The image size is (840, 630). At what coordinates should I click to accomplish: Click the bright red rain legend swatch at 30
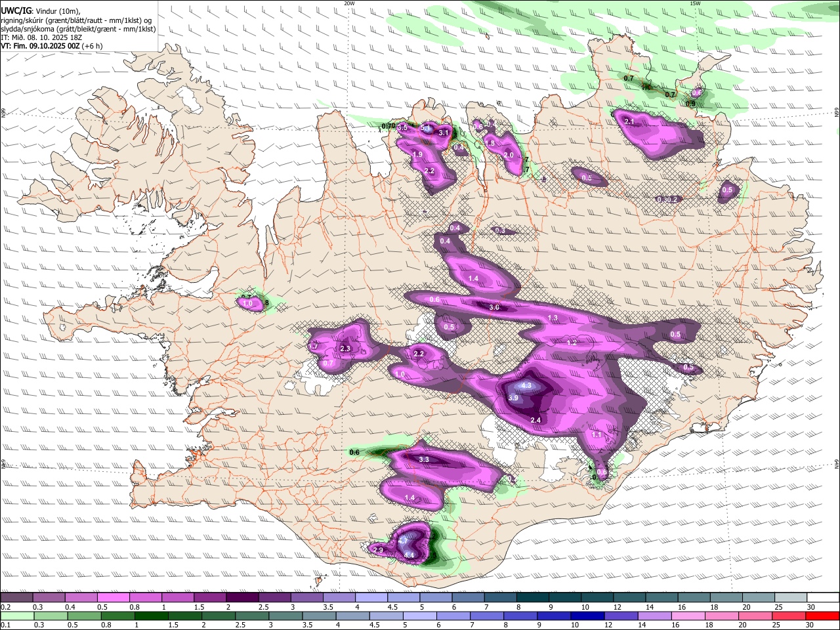pos(823,616)
